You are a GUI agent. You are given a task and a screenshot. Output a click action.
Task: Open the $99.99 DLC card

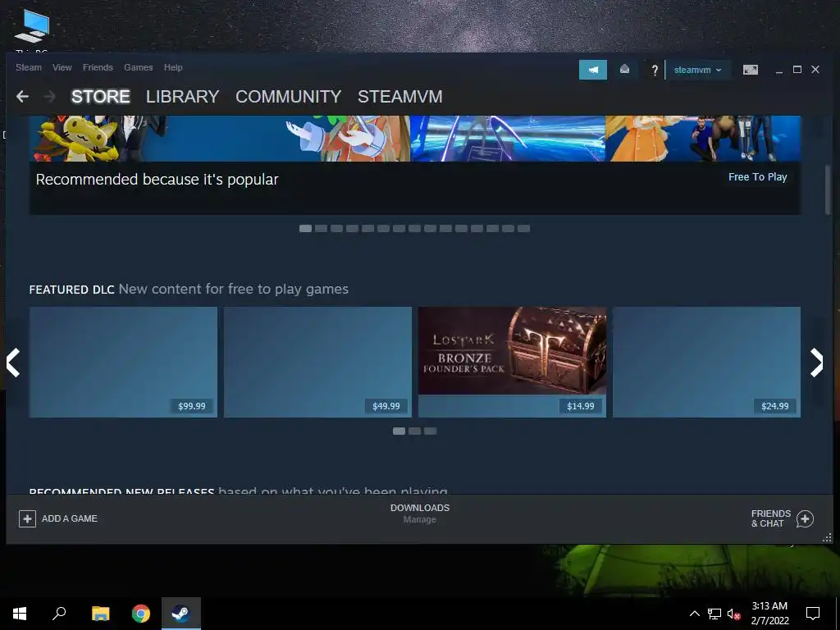coord(123,362)
